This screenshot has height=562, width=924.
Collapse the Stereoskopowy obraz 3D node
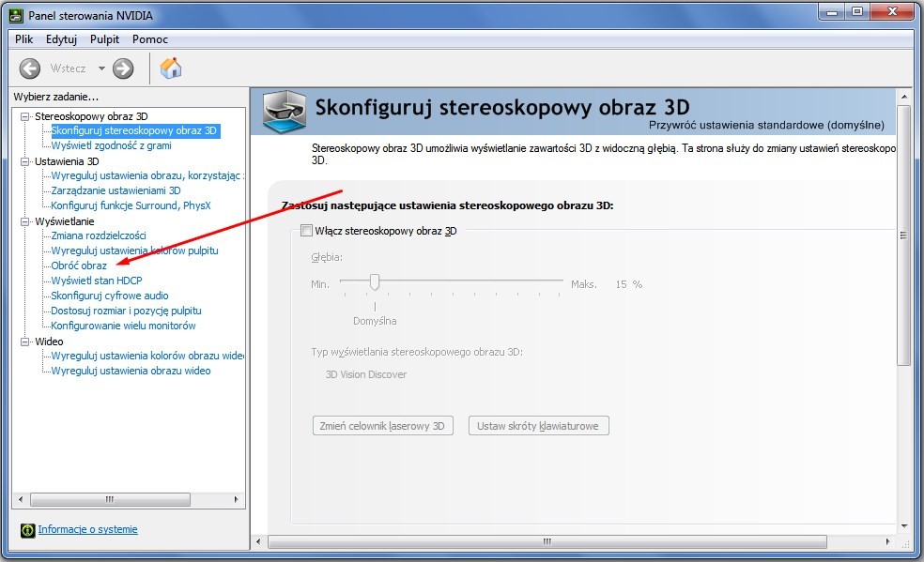click(24, 116)
